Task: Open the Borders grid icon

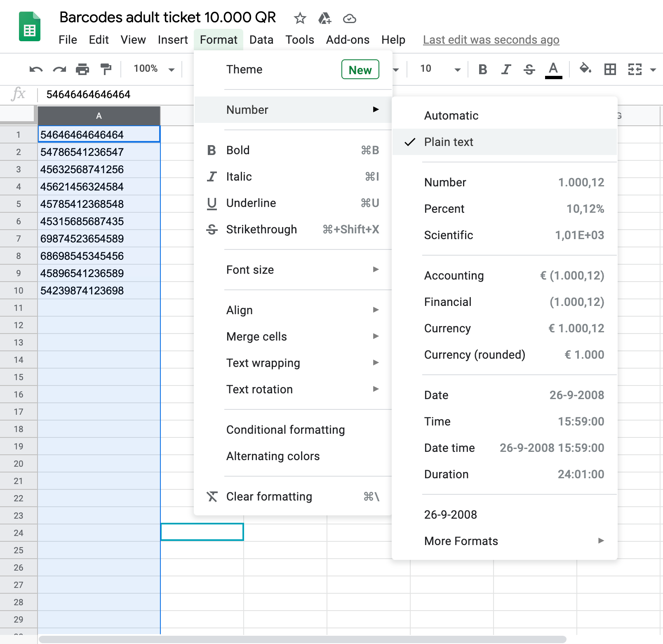Action: [x=610, y=69]
